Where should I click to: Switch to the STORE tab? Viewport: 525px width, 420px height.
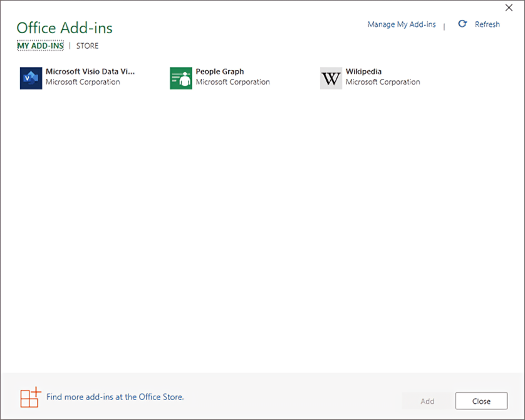coord(87,46)
